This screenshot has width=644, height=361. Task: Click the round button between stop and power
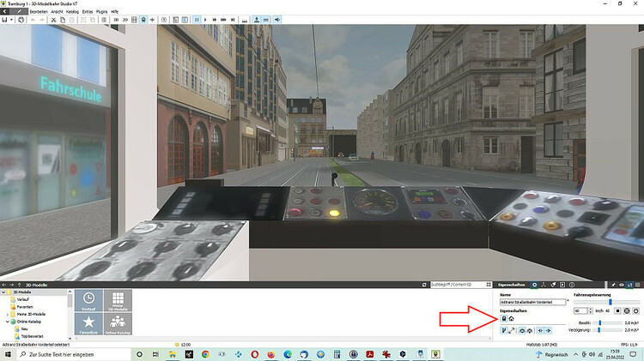(x=627, y=311)
